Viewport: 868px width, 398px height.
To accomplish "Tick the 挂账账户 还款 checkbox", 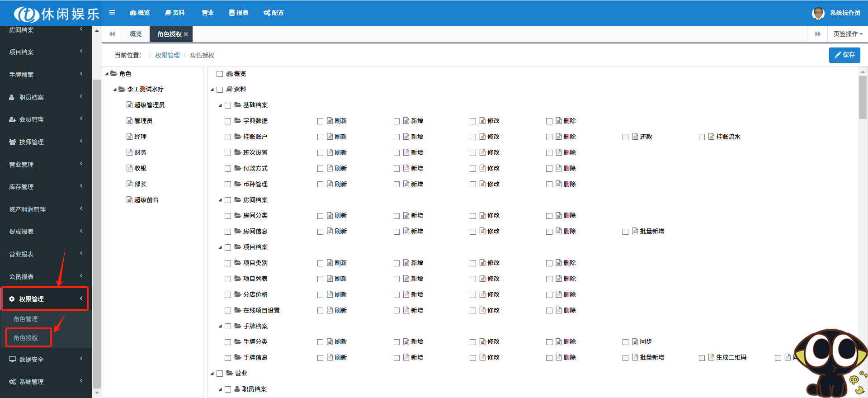I will [x=625, y=137].
